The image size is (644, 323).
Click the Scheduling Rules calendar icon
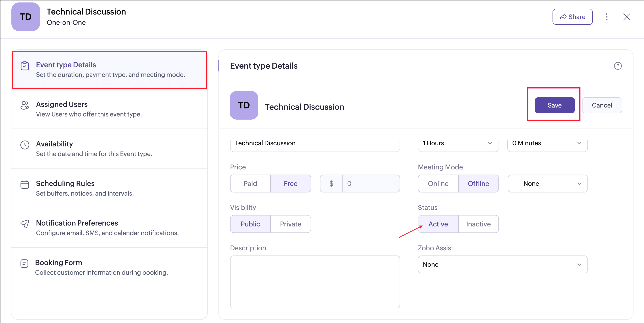(25, 184)
